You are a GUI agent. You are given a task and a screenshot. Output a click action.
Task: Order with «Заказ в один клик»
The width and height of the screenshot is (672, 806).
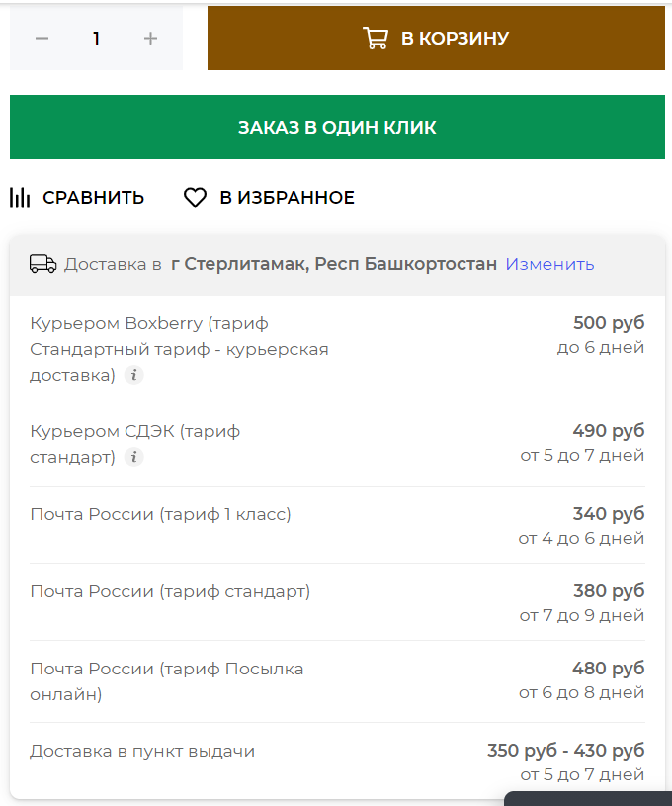click(x=337, y=127)
